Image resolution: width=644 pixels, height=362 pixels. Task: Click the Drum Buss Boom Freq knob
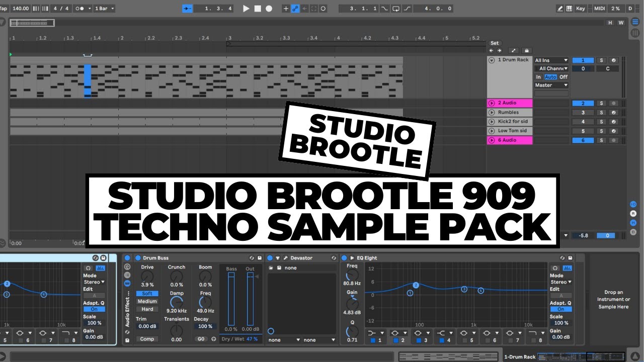click(205, 302)
